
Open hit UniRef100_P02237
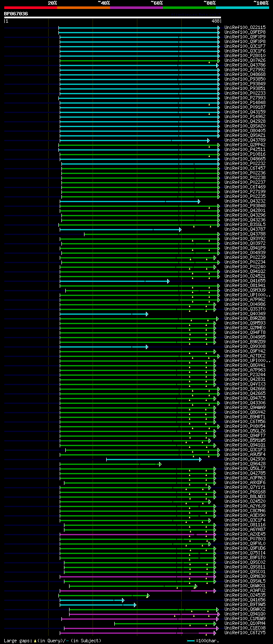[x=245, y=182]
